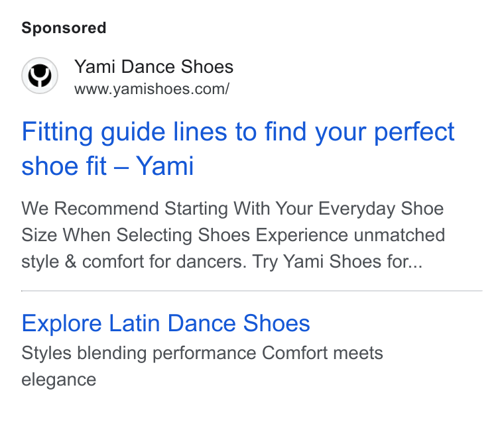This screenshot has height=424, width=504.
Task: Click the 'style & comfort for dancers' description line
Action: [134, 262]
